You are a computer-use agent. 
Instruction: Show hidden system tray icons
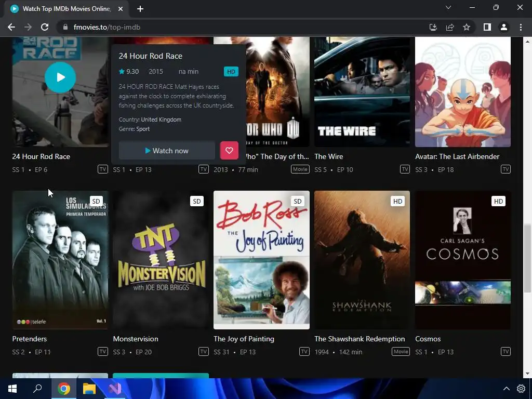(x=506, y=389)
